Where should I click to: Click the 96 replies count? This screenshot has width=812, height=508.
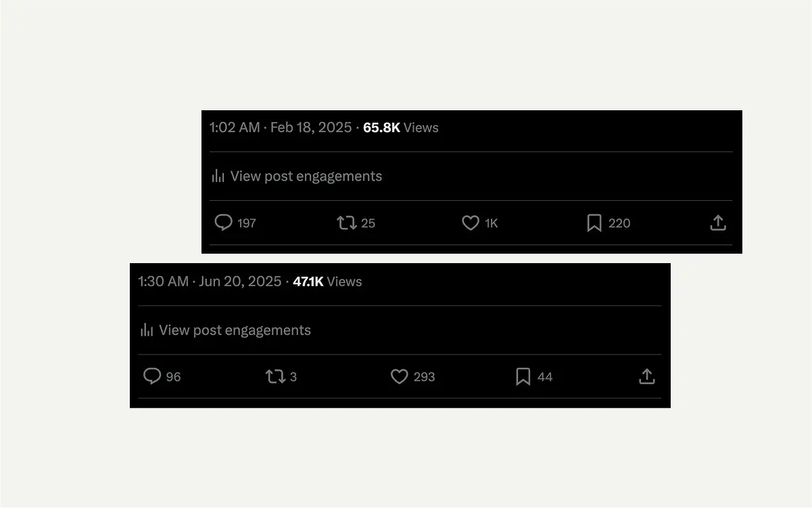(174, 377)
